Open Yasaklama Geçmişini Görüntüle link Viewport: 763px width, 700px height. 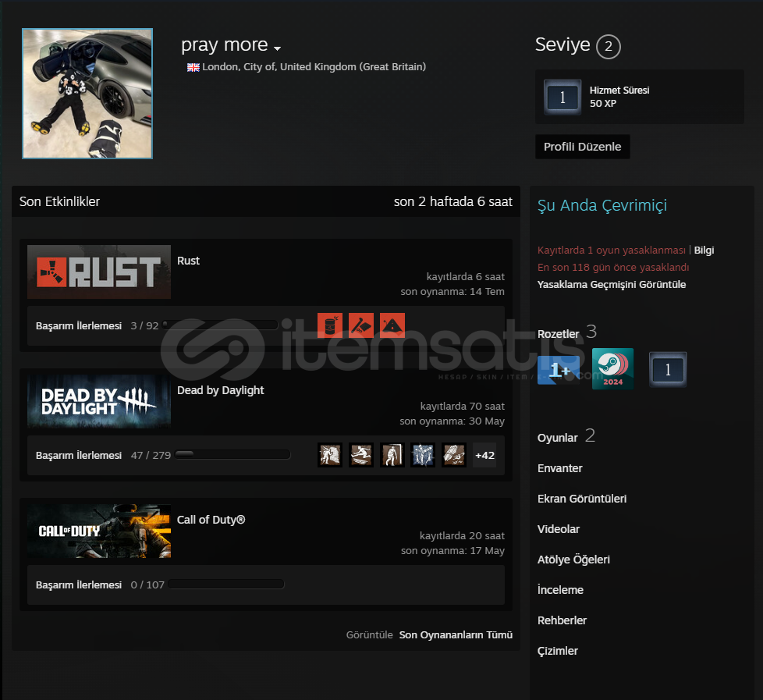point(611,284)
